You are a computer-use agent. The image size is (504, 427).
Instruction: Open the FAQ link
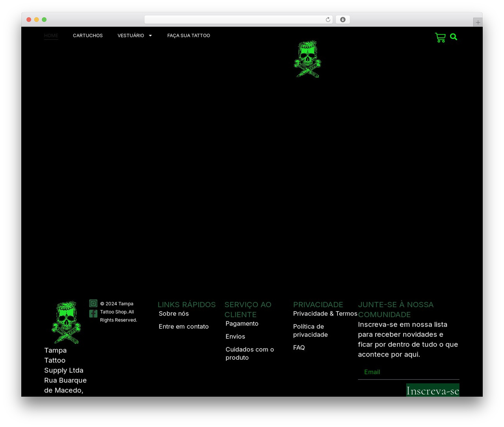[299, 347]
